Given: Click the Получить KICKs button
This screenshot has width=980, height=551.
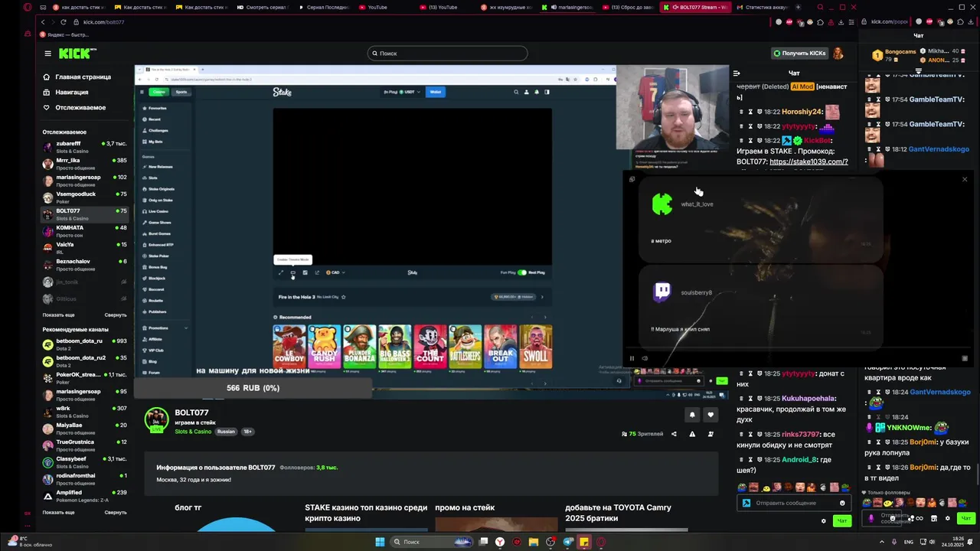Looking at the screenshot, I should tap(800, 54).
